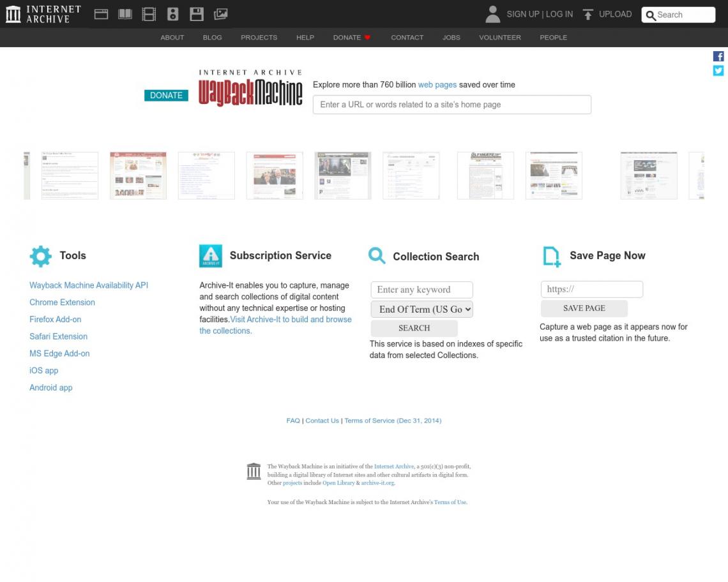Open the Texts (book) section icon
728x582 pixels.
125,15
